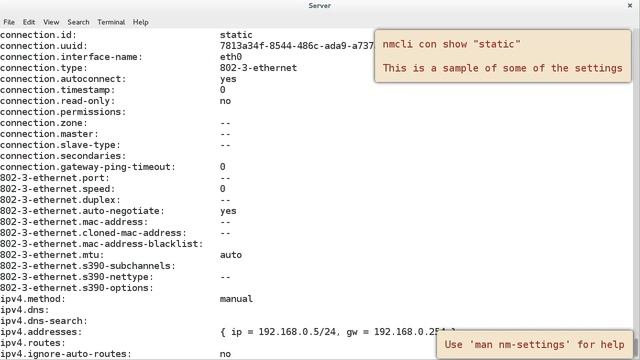Click the '802-3-ethernet.auto-negotiate:' label
The image size is (640, 360).
pos(82,211)
